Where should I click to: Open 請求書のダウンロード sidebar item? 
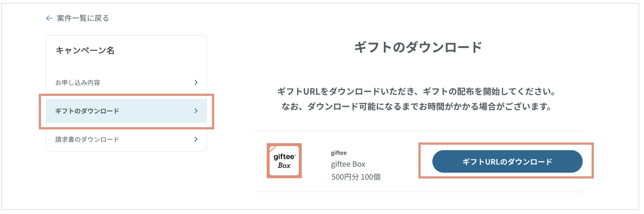(126, 139)
